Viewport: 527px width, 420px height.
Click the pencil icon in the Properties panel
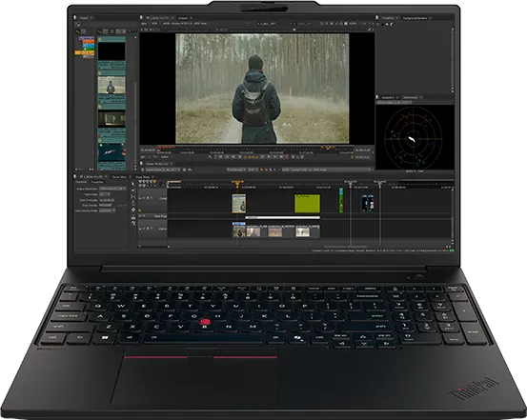(x=391, y=24)
